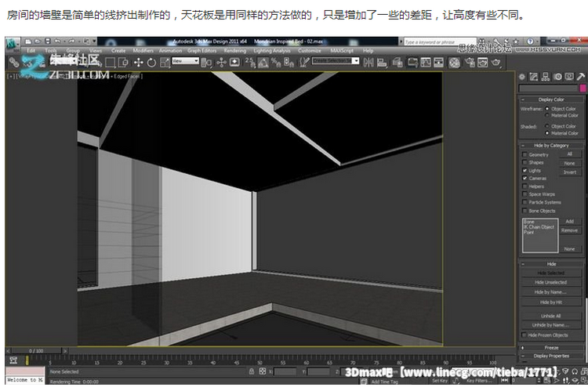
Task: Select the Rotate tool
Action: pyautogui.click(x=151, y=63)
